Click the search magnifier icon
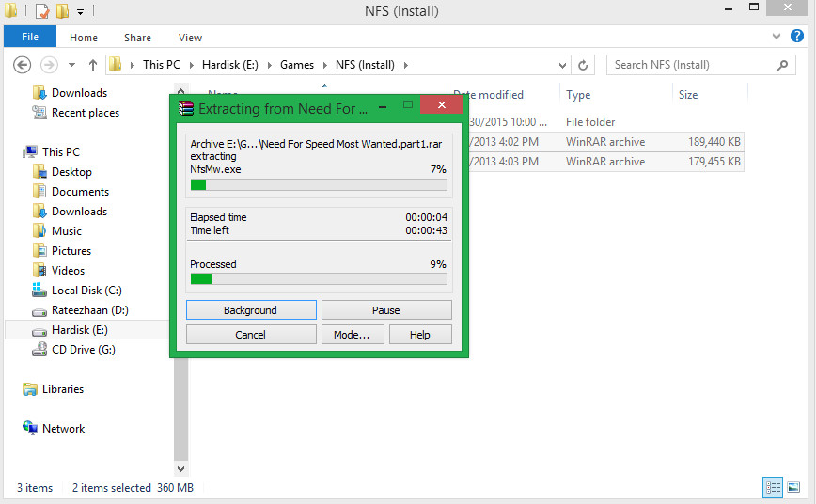Screen dimensions: 816x504 [x=782, y=65]
